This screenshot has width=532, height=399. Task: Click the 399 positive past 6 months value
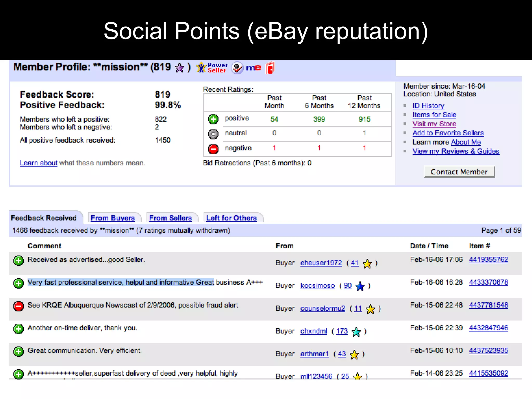click(x=319, y=119)
